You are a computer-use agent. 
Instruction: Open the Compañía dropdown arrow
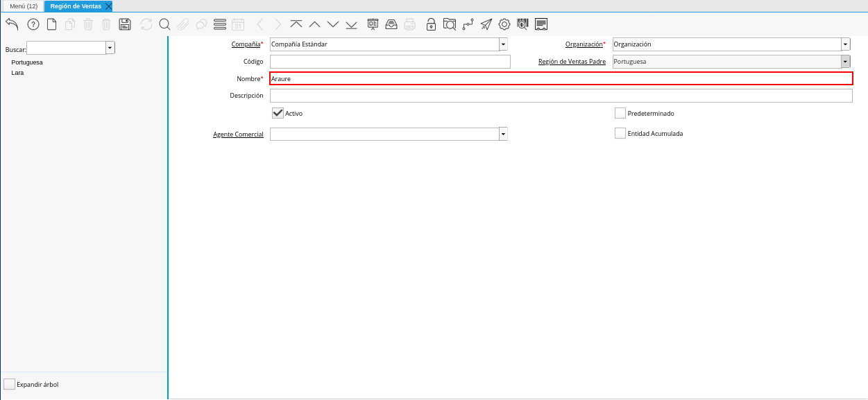pos(503,44)
